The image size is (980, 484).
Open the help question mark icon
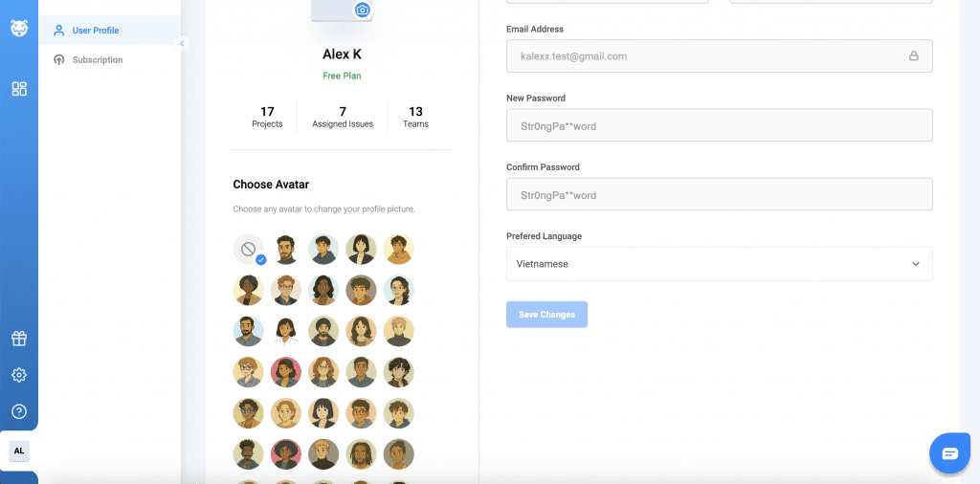pos(19,411)
